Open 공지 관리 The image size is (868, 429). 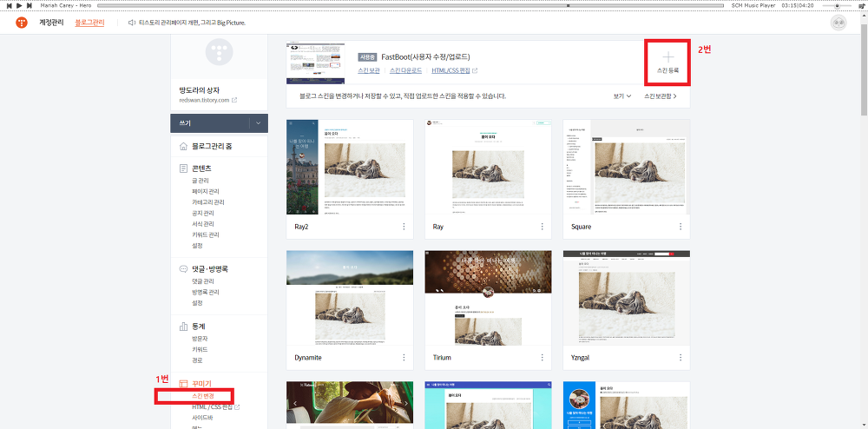(202, 213)
